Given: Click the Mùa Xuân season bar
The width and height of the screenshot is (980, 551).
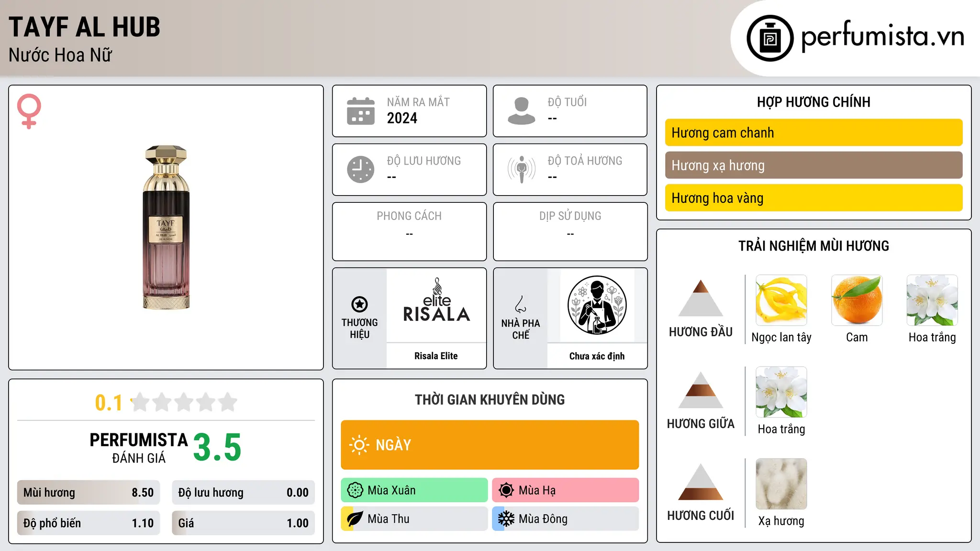Looking at the screenshot, I should tap(414, 490).
